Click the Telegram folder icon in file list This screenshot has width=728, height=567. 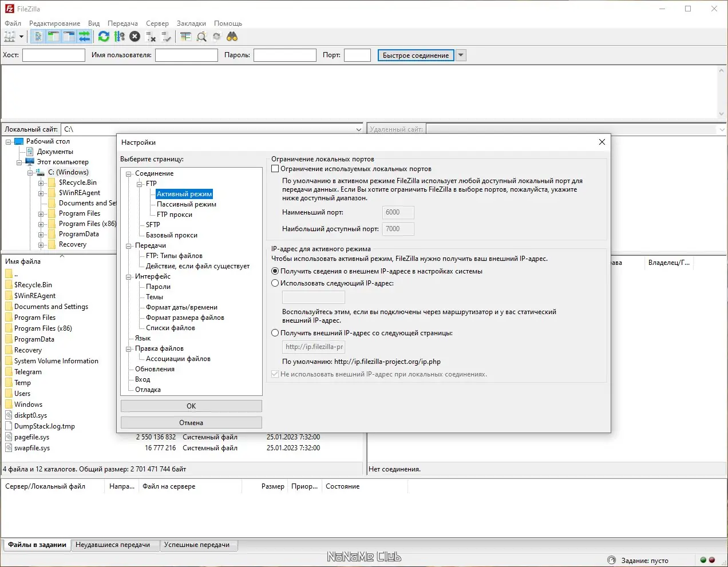click(x=9, y=372)
